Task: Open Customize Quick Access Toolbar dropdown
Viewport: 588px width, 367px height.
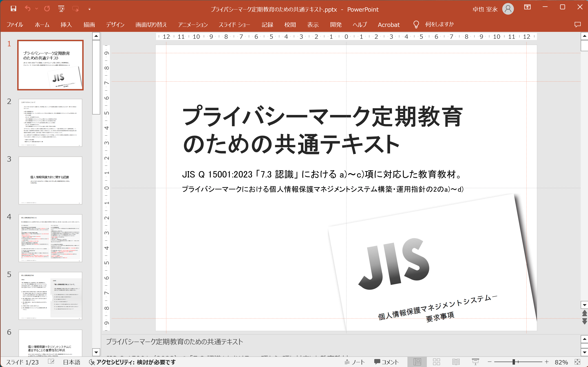Action: (x=89, y=9)
